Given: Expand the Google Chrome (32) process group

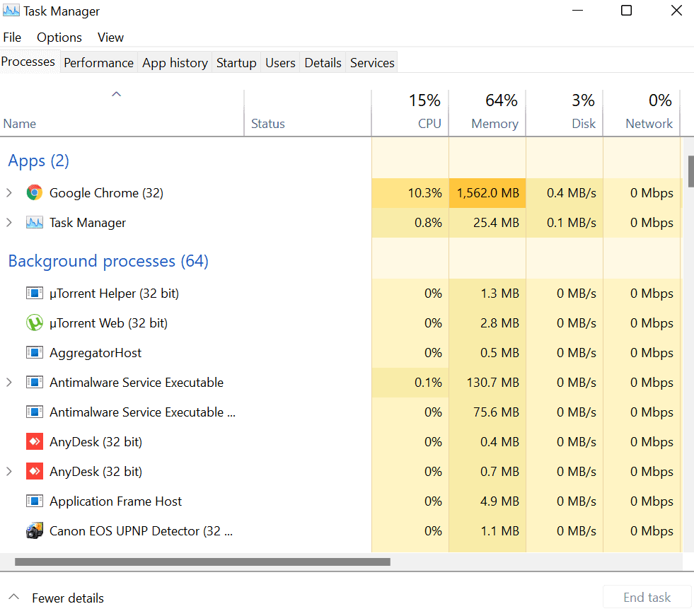Looking at the screenshot, I should click(9, 193).
